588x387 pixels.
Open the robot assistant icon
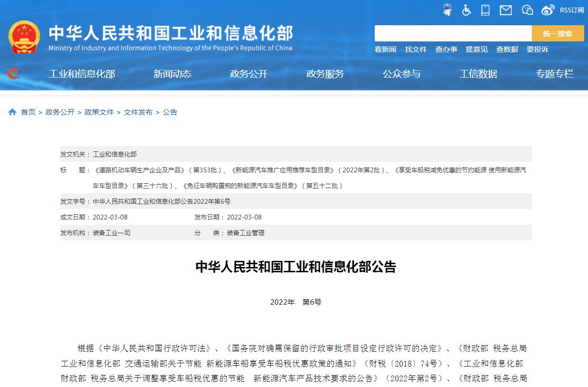(x=447, y=10)
